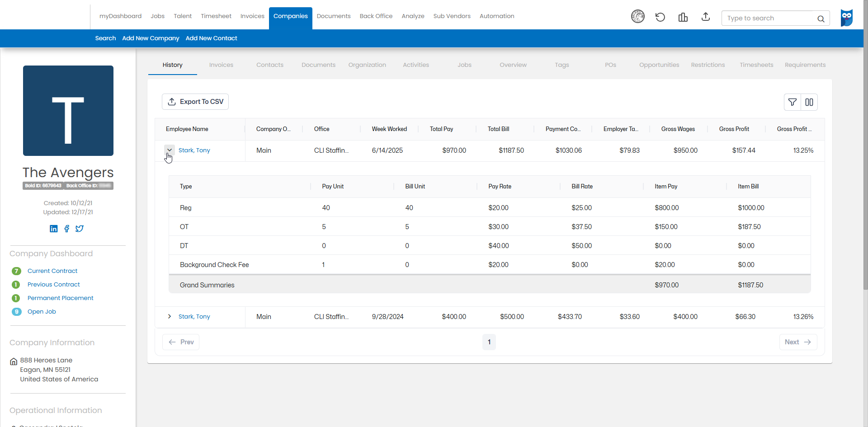
Task: Click Export To CSV button
Action: [x=195, y=102]
